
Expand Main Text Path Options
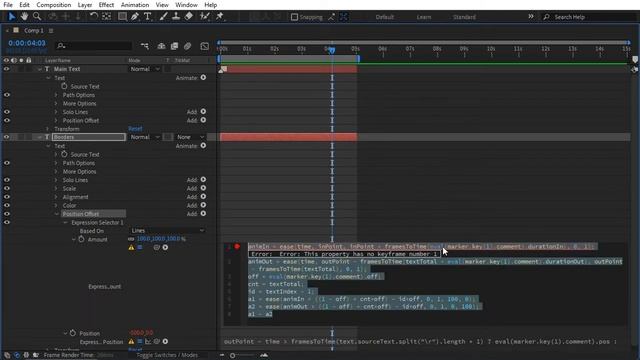click(x=56, y=95)
